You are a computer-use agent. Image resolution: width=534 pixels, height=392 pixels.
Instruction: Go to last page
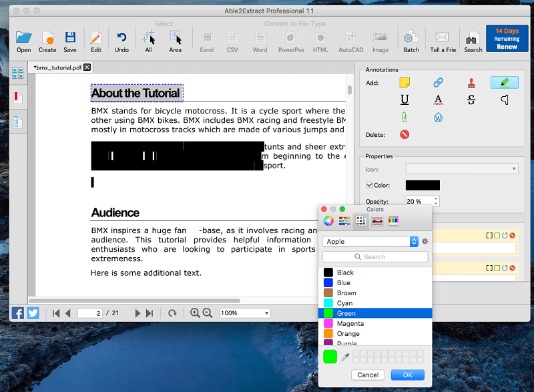(150, 313)
